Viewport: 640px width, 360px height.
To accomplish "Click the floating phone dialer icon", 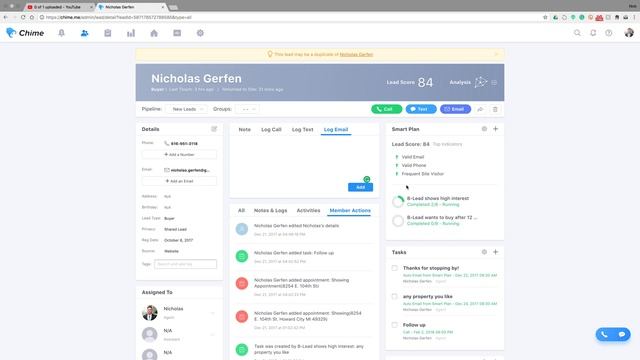I will (x=604, y=335).
